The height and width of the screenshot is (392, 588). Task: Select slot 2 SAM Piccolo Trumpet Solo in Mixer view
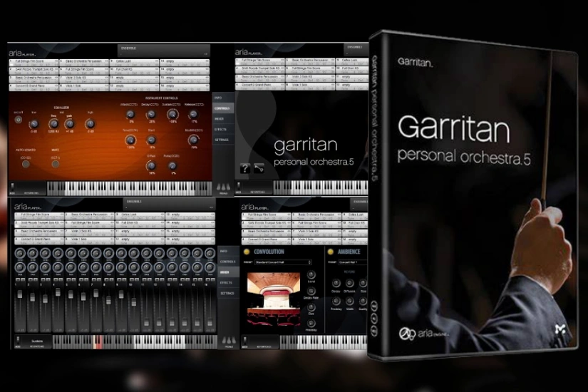tap(39, 225)
